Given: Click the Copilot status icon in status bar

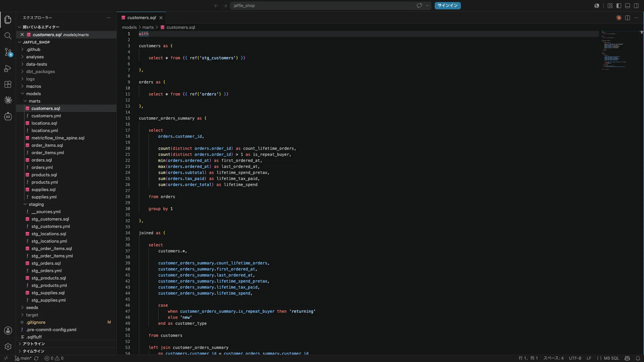Looking at the screenshot, I should coord(627,358).
